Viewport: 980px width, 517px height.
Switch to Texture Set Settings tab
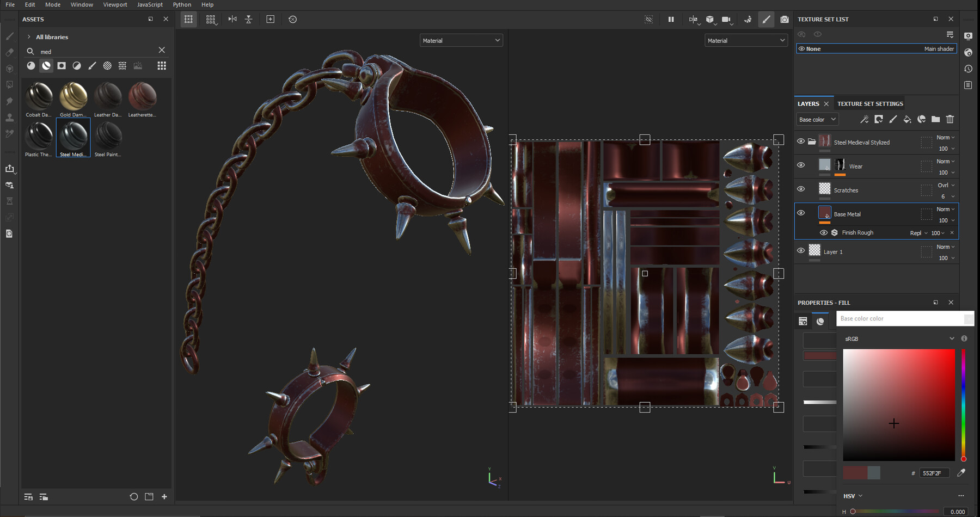(x=870, y=103)
